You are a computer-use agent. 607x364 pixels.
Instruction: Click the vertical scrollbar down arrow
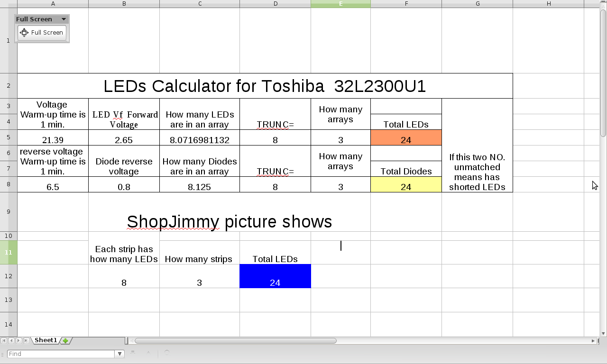[603, 333]
